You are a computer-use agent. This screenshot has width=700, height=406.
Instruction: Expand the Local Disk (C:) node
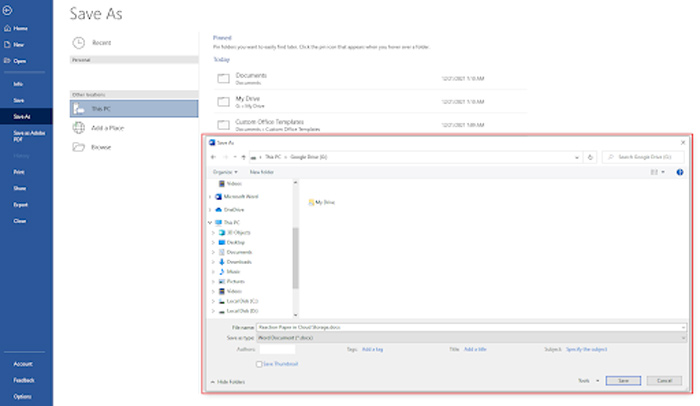[x=213, y=301]
